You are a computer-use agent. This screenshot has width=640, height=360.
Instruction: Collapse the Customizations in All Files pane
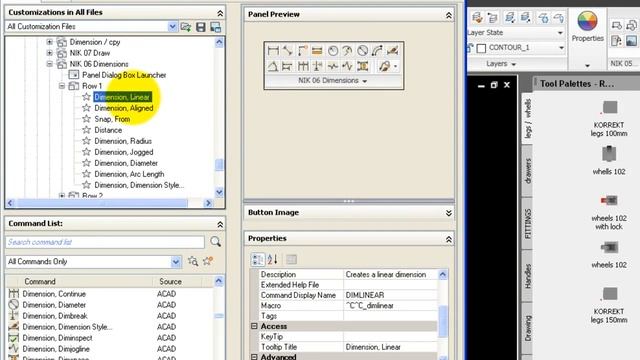220,13
